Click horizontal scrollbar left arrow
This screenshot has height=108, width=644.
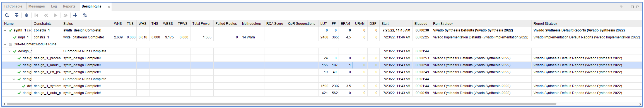point(4,104)
